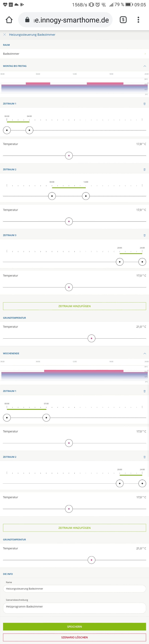Open the Badezimmer room selection
The width and height of the screenshot is (149, 644).
tap(74, 54)
